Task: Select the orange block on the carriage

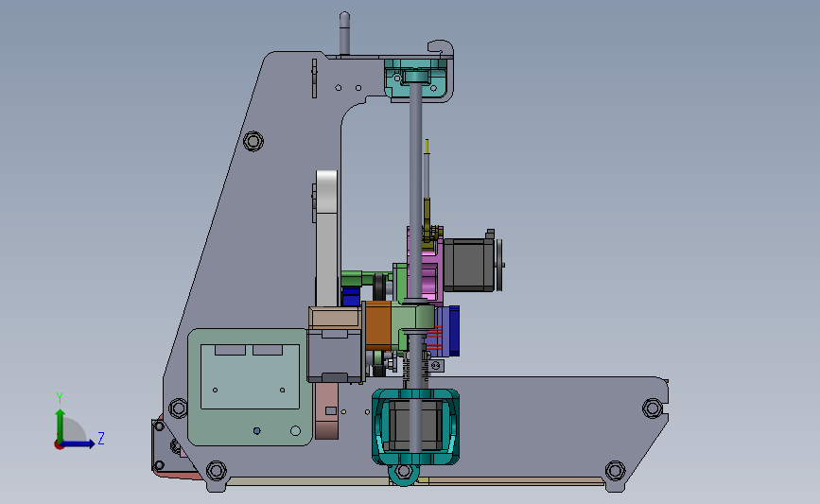Action: click(378, 325)
